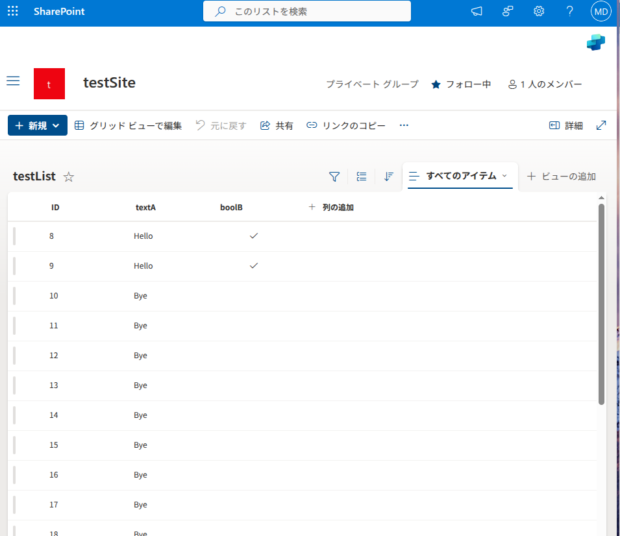Open the more options ellipsis menu

404,126
